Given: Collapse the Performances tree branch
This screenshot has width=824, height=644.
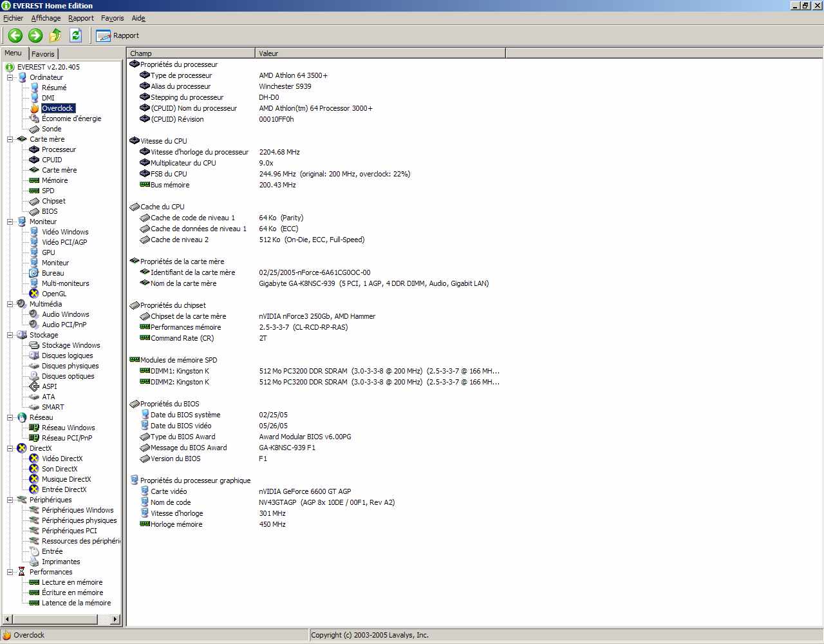Looking at the screenshot, I should point(10,572).
